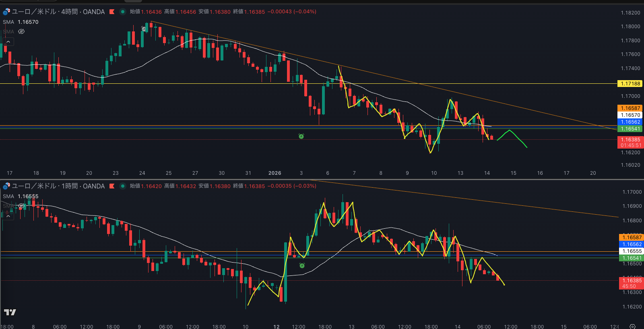Show the hidden SMA on the 4時間 chart

pyautogui.click(x=21, y=31)
